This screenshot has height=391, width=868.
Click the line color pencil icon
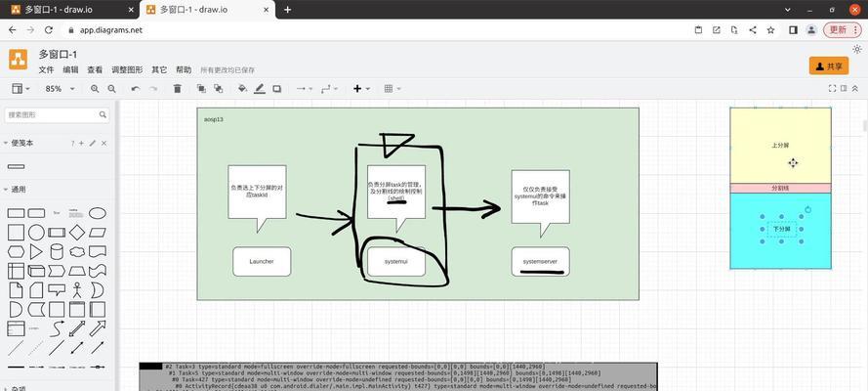[x=259, y=89]
